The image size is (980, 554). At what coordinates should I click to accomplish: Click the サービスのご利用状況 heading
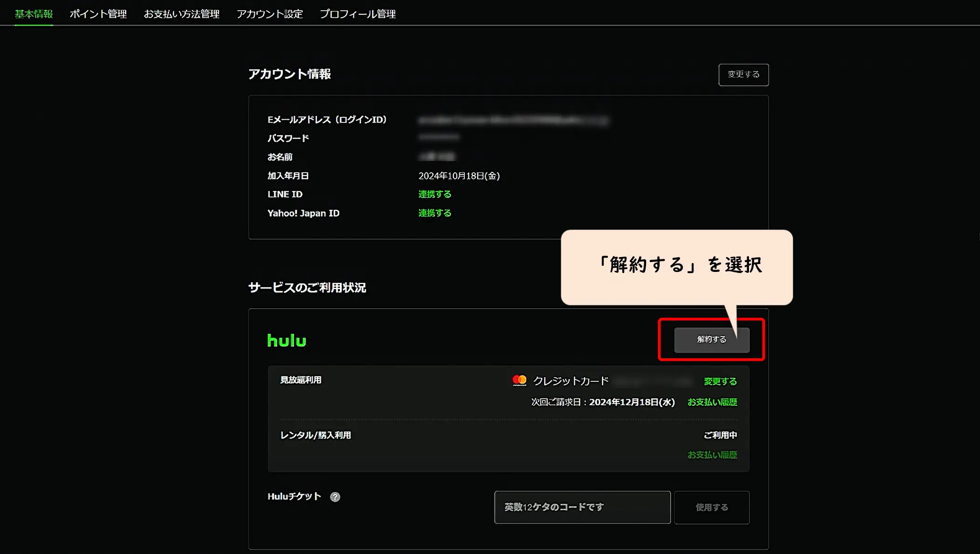coord(307,287)
